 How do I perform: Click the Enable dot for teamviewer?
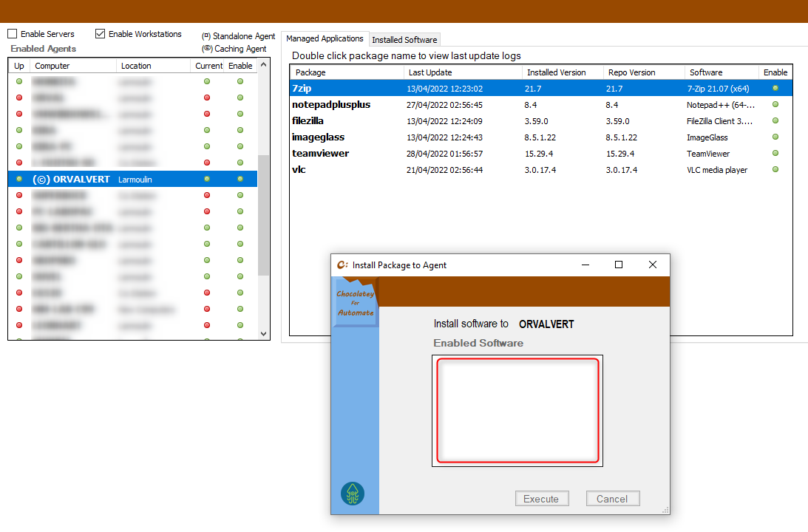775,154
